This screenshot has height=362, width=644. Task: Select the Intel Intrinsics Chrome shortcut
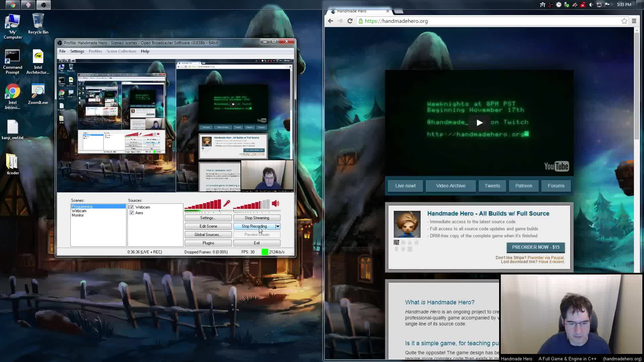click(12, 97)
